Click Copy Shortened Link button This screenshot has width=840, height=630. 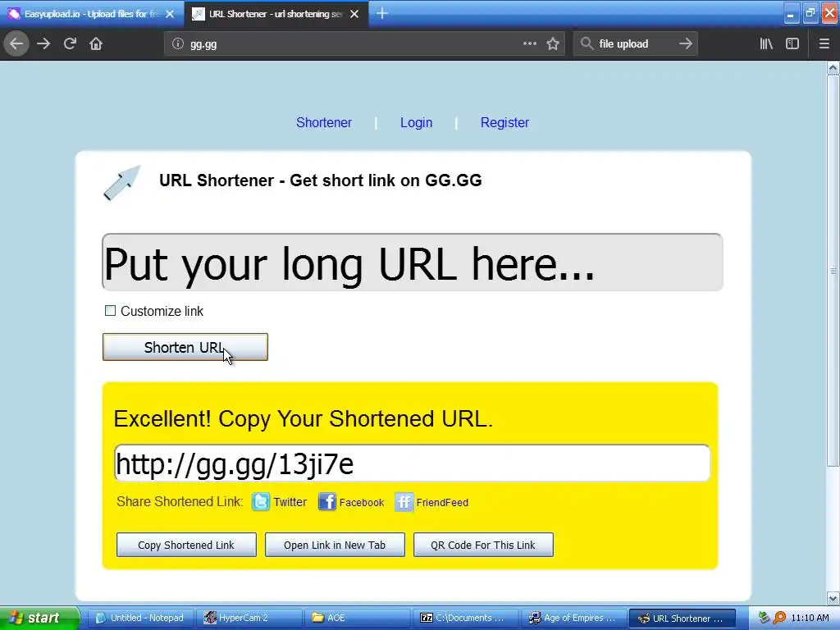186,545
